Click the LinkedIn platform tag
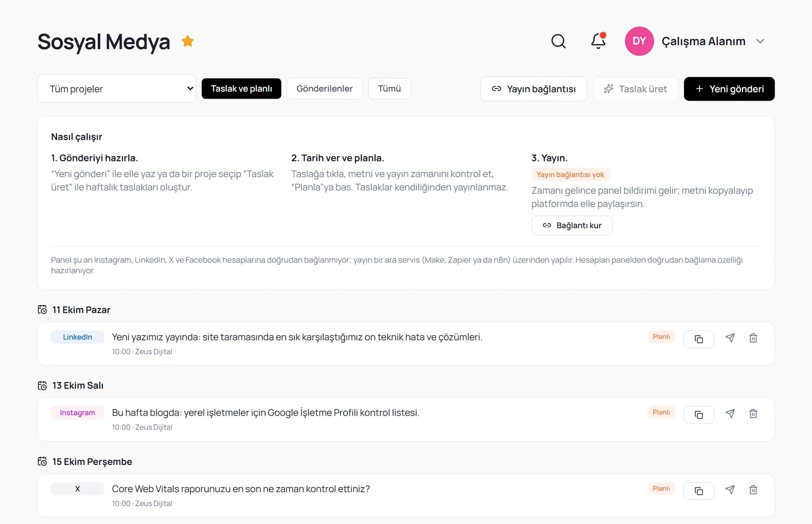 [78, 337]
